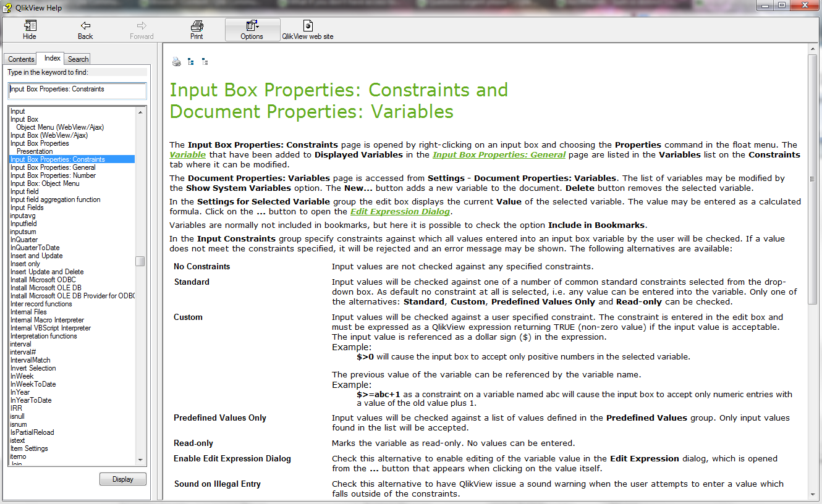Viewport: 822px width, 504px height.
Task: Choose "Internal Macro Interpreter" in the index
Action: pyautogui.click(x=47, y=320)
